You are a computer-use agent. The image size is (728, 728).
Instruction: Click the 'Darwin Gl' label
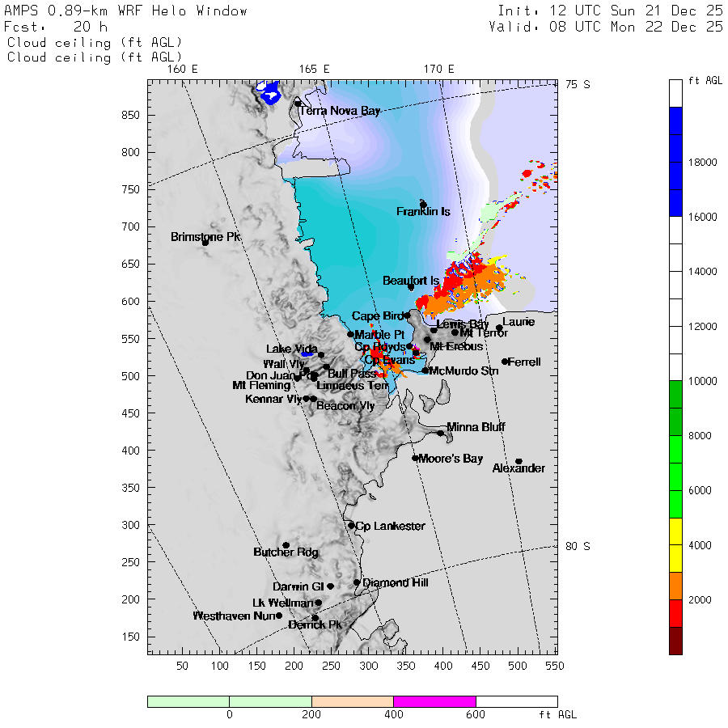[298, 586]
